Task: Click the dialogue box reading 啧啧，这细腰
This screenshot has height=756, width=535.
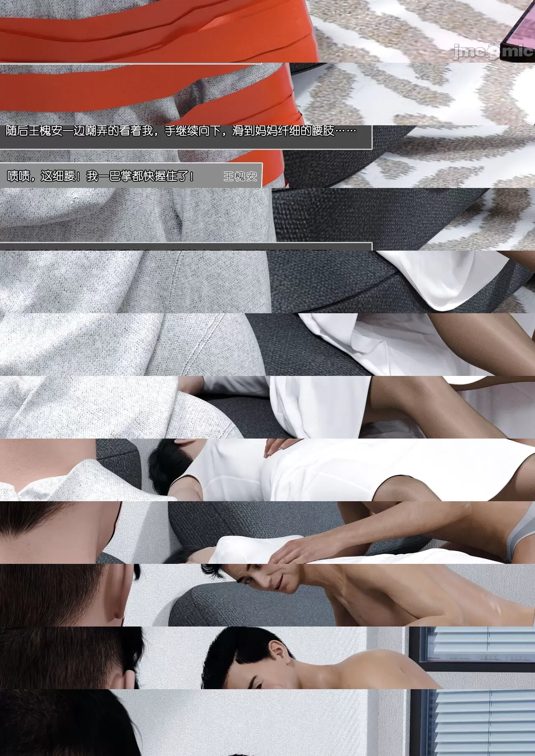Action: pos(131,176)
